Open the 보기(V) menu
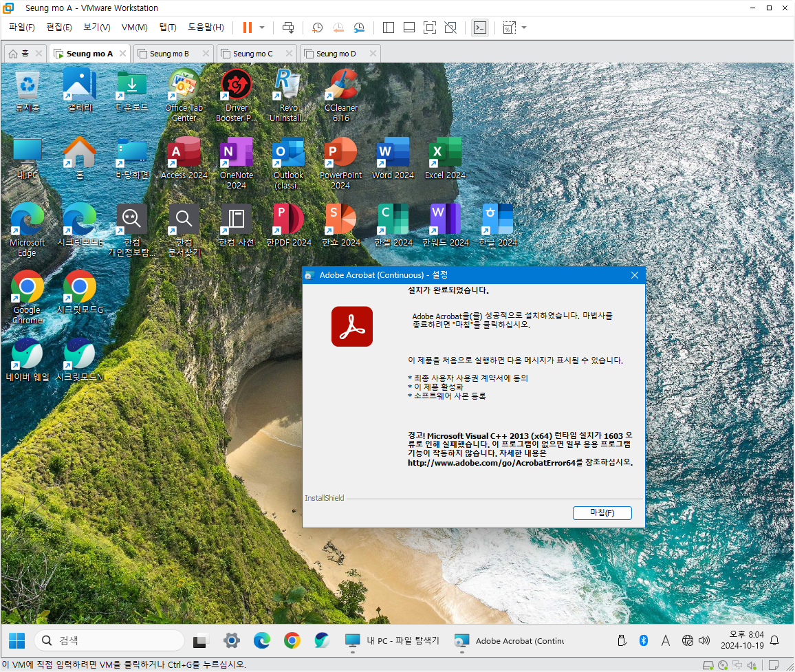795x672 pixels. click(96, 28)
